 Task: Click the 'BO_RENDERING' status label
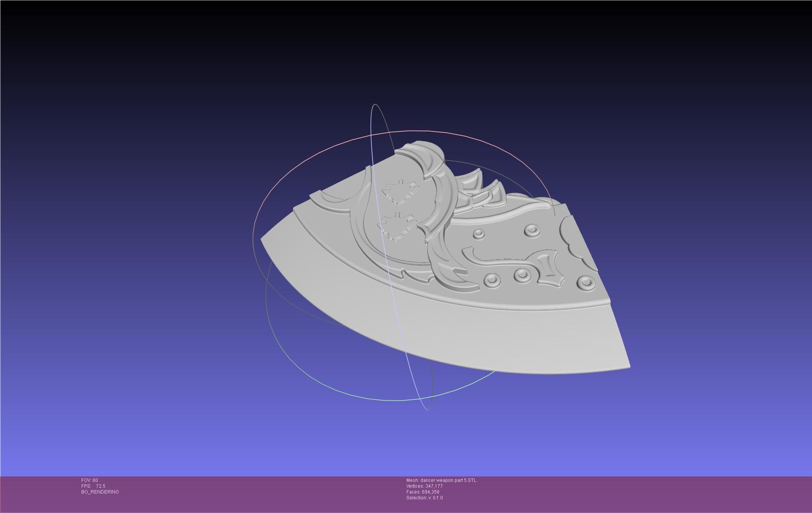click(x=100, y=492)
